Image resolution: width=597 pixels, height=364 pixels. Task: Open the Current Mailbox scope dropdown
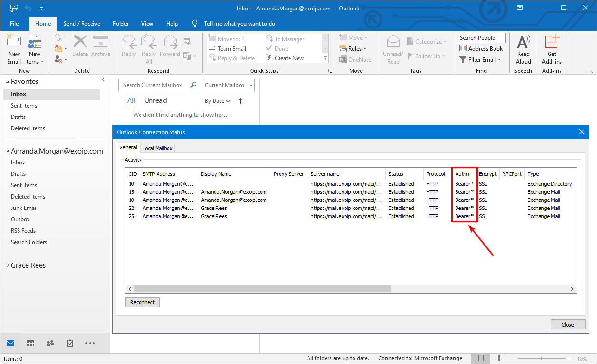tap(228, 85)
